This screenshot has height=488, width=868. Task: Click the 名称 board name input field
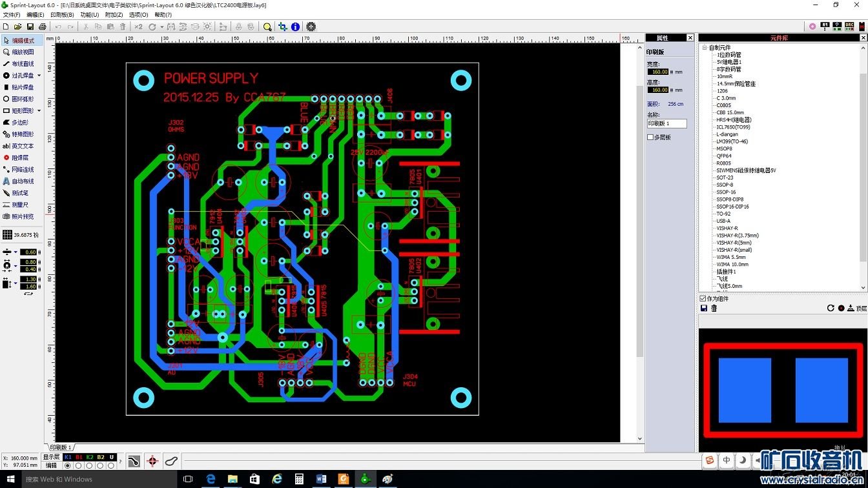click(x=666, y=123)
